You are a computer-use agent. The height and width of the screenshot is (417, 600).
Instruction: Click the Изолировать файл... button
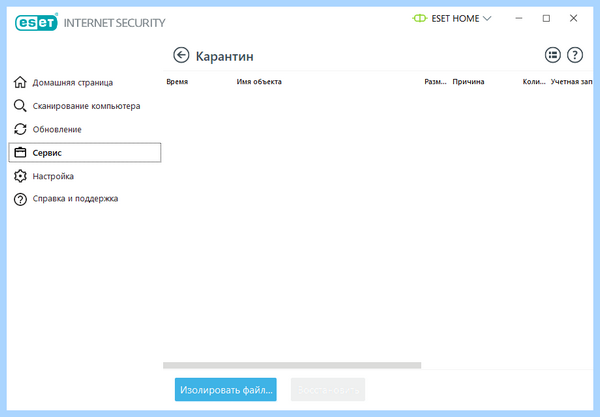click(226, 389)
